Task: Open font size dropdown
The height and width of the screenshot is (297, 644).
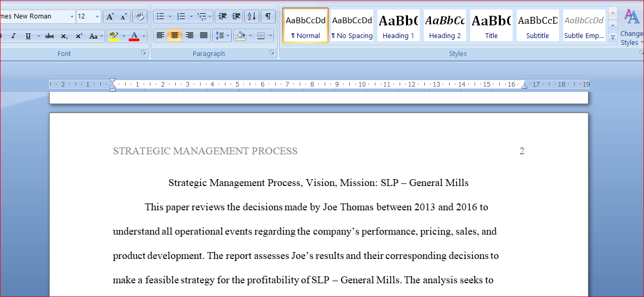Action: tap(97, 16)
